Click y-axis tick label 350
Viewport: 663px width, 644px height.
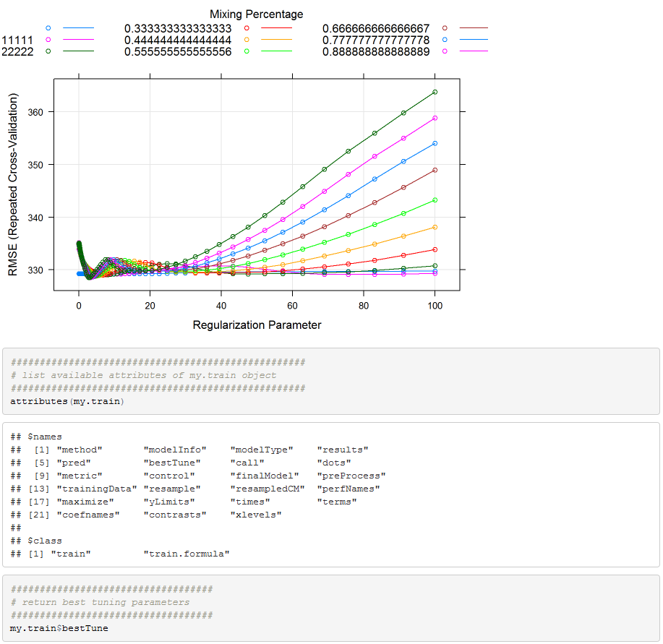[35, 165]
